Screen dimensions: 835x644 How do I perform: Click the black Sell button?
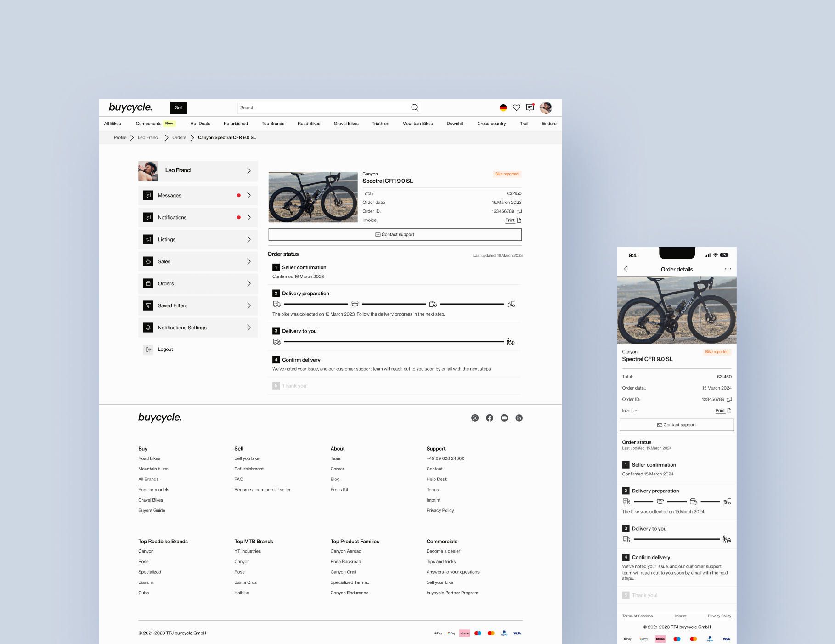pyautogui.click(x=179, y=107)
